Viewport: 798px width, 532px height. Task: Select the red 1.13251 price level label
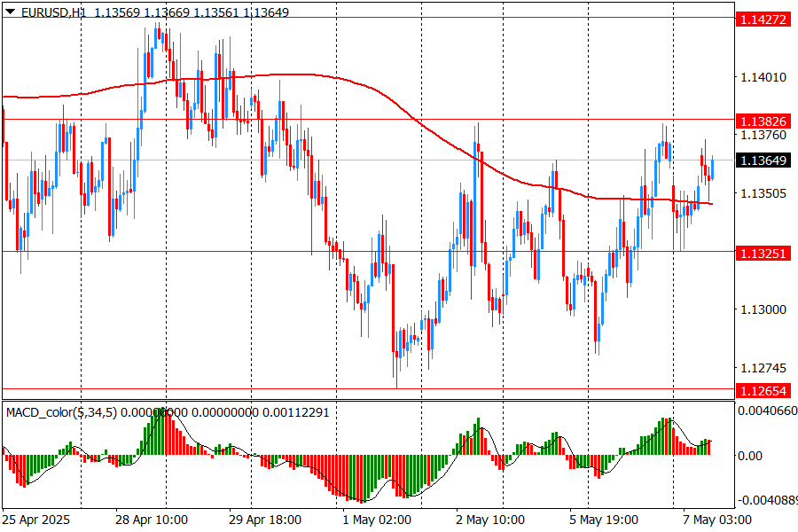[763, 253]
